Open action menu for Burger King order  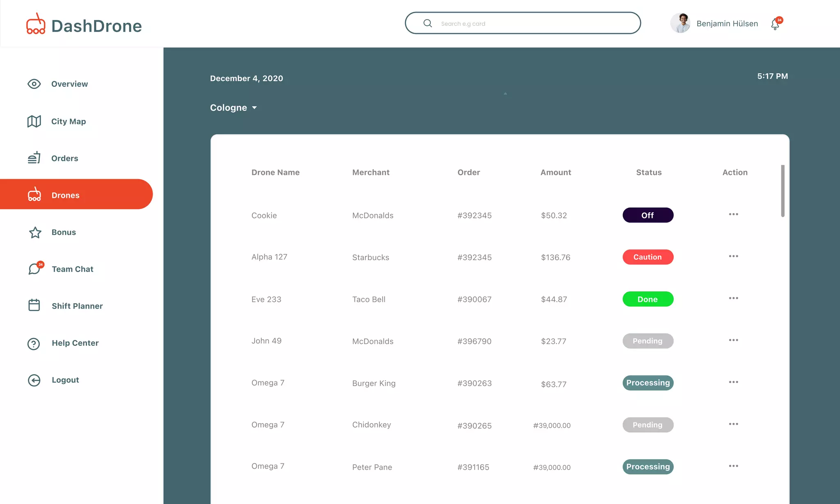733,382
